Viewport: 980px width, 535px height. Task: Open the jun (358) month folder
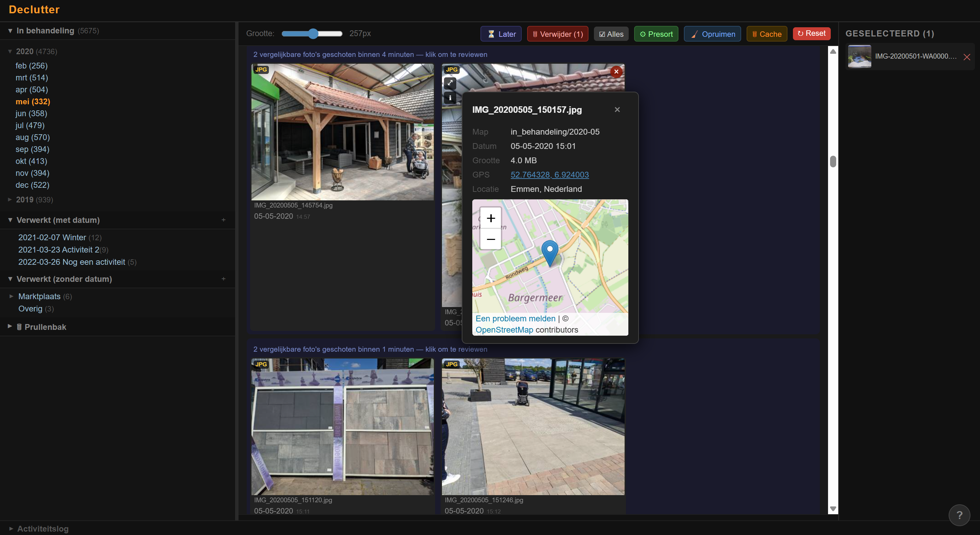point(31,113)
